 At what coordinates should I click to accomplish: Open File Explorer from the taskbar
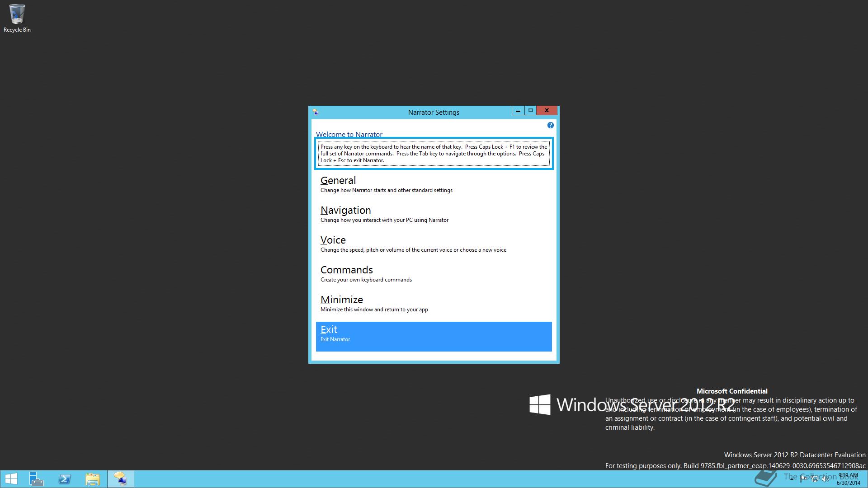(x=93, y=479)
